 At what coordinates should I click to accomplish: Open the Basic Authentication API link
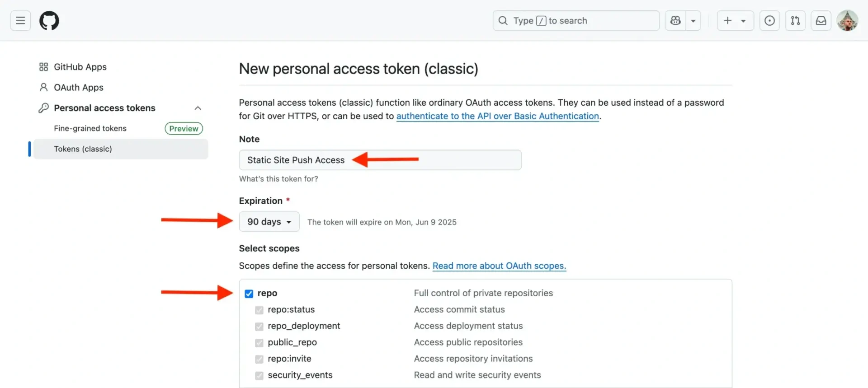pos(497,116)
